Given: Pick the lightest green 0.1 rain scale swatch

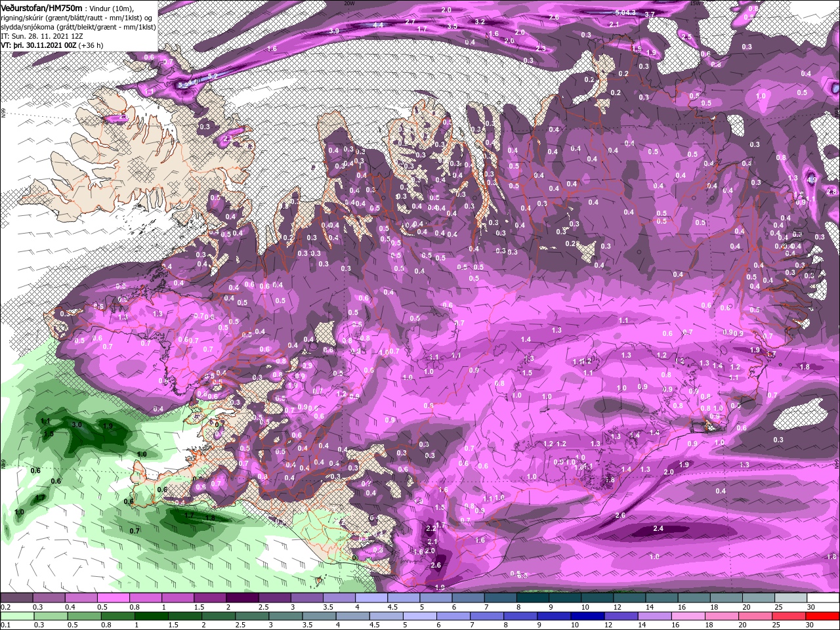Looking at the screenshot, I should click(x=16, y=616).
